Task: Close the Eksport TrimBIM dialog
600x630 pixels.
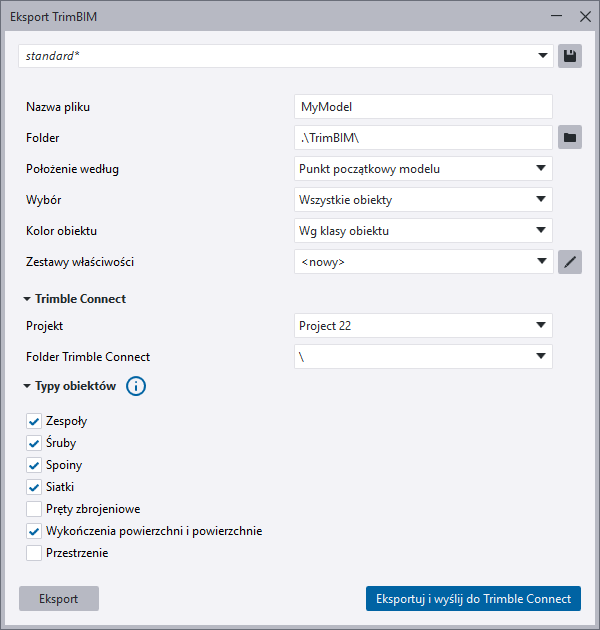Action: point(585,17)
